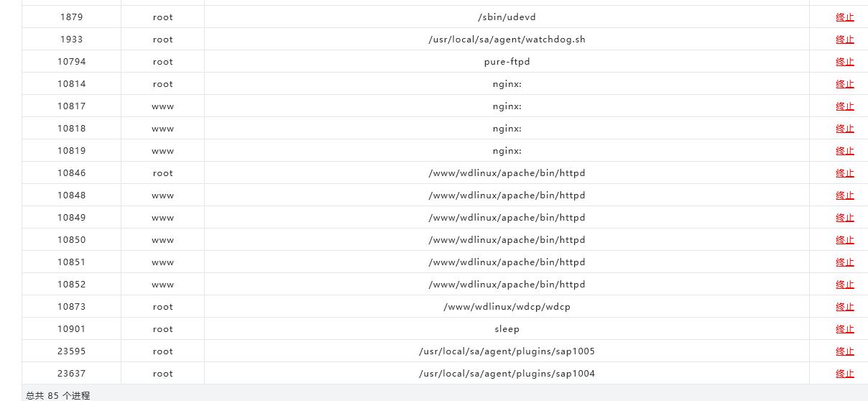Terminate the sleep process 10901

click(x=845, y=329)
